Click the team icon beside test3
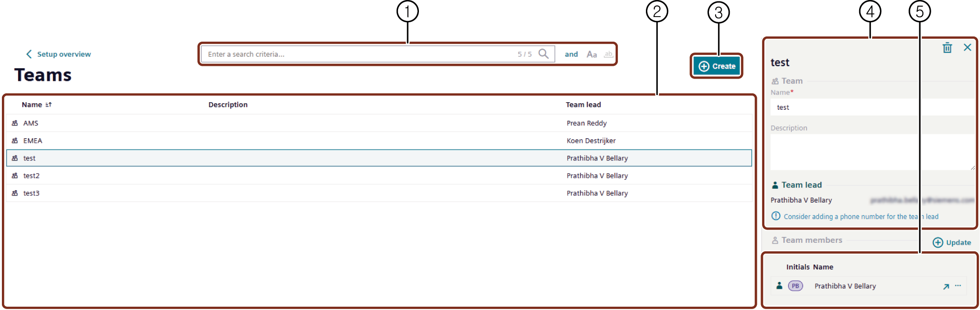Image resolution: width=980 pixels, height=310 pixels. point(15,193)
